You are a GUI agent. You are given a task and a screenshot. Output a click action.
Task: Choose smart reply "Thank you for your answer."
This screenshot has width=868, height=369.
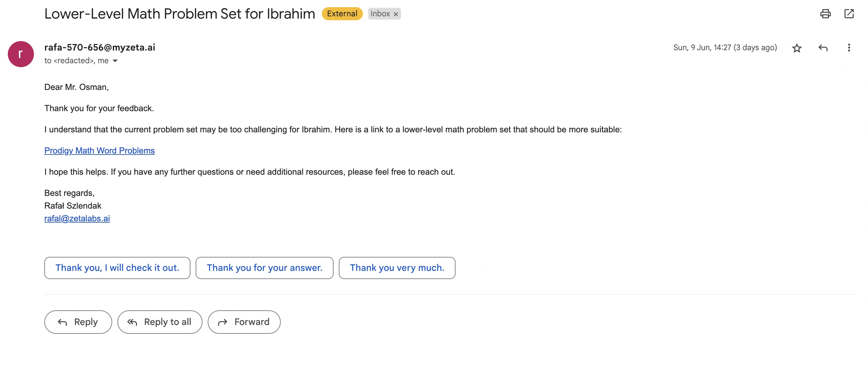coord(264,268)
